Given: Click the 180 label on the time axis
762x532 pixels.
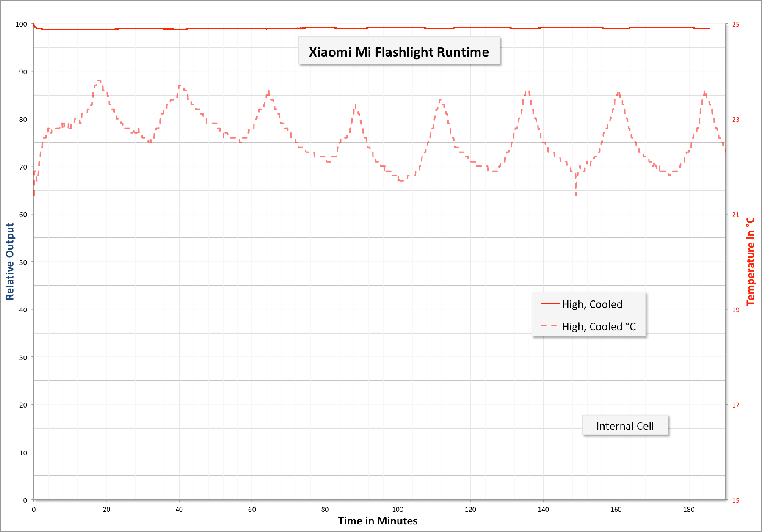Looking at the screenshot, I should tap(689, 510).
